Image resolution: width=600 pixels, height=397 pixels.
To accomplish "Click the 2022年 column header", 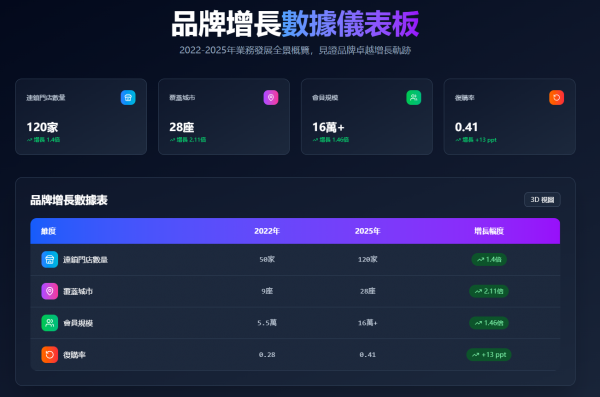I will 267,231.
